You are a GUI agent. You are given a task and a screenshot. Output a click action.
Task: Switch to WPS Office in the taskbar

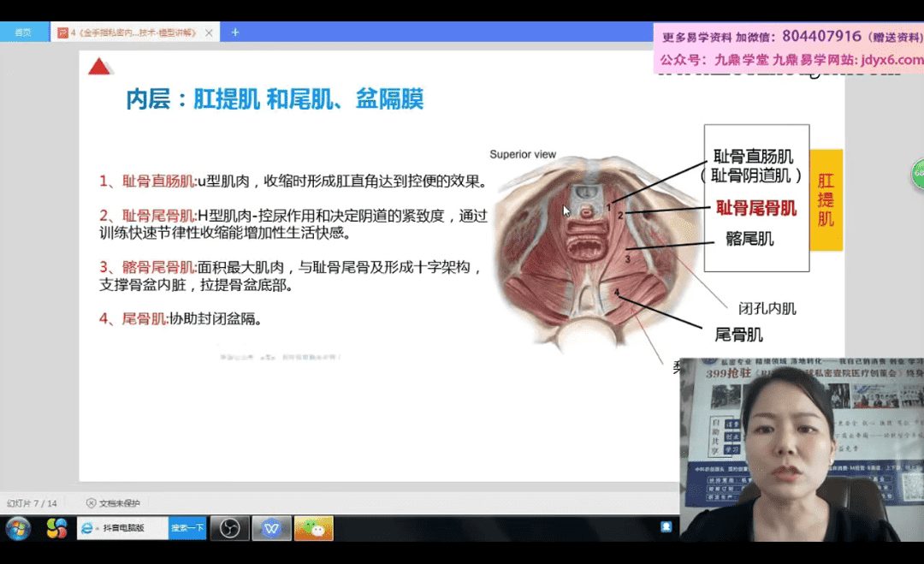272,528
